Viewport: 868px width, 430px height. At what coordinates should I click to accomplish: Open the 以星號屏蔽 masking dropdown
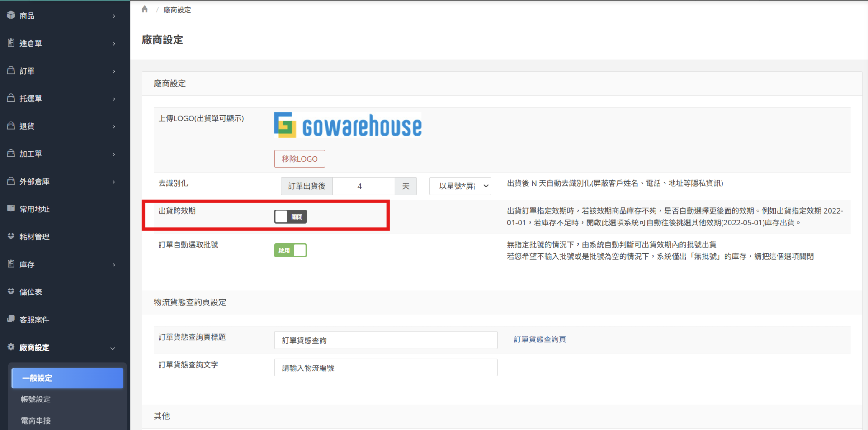460,186
